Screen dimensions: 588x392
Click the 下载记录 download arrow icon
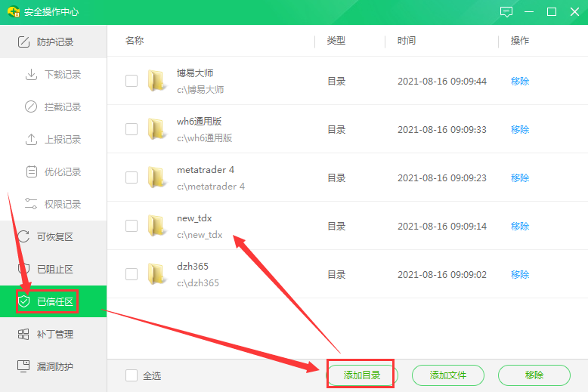31,74
